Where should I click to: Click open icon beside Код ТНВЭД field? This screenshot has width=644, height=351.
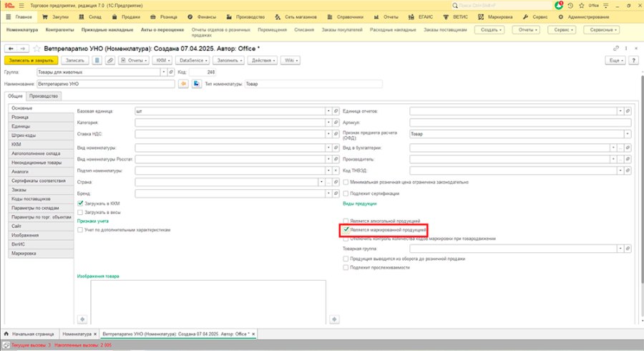point(628,170)
